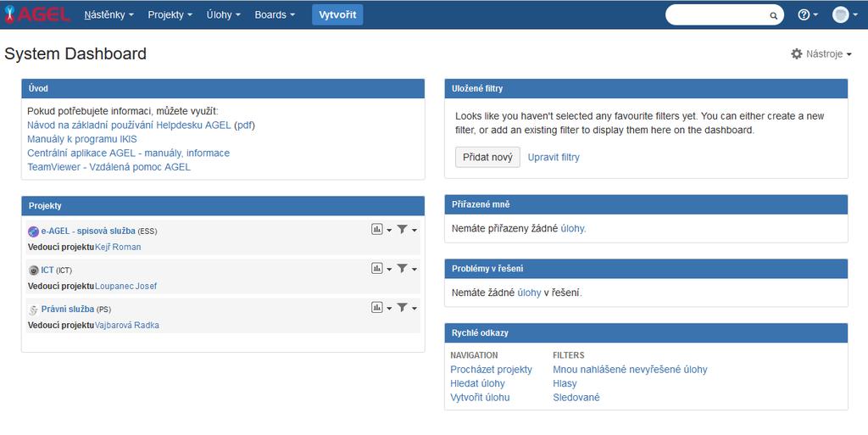
Task: Open Upravit filtry link
Action: click(x=554, y=157)
